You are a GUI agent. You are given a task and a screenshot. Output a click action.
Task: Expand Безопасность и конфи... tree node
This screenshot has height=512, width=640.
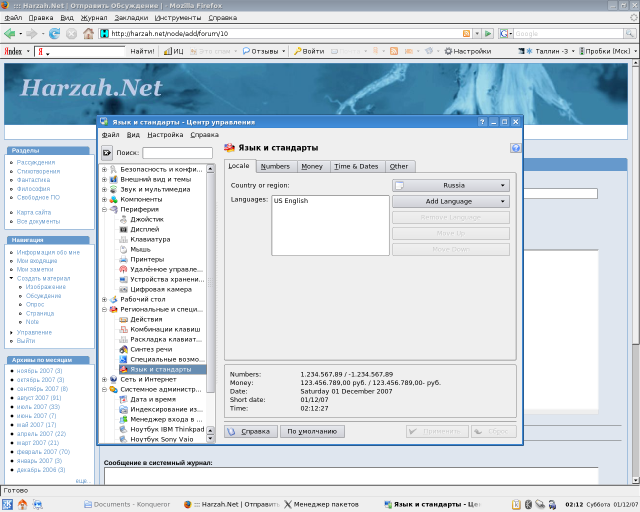pyautogui.click(x=104, y=169)
